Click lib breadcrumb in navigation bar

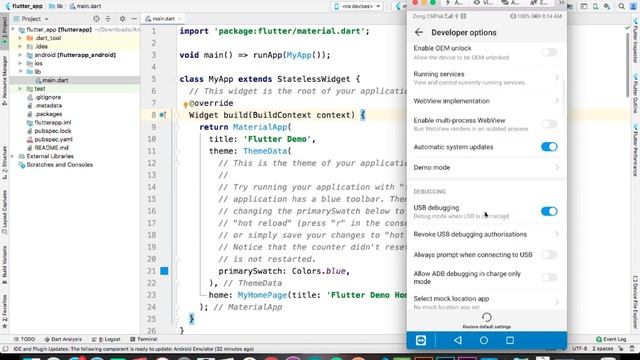pyautogui.click(x=56, y=6)
